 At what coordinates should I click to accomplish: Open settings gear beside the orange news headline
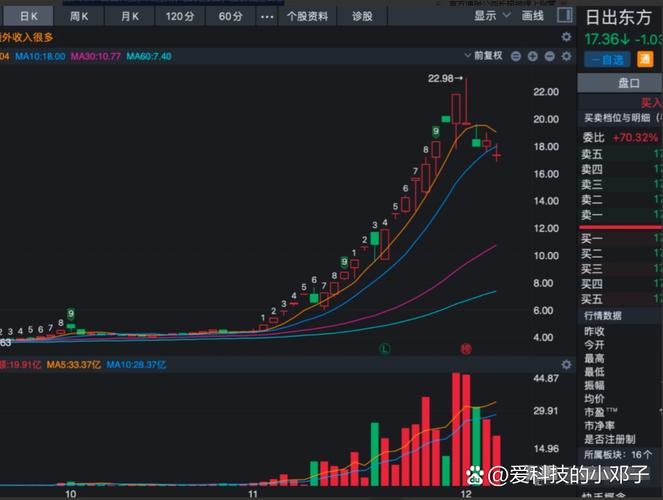(x=566, y=37)
